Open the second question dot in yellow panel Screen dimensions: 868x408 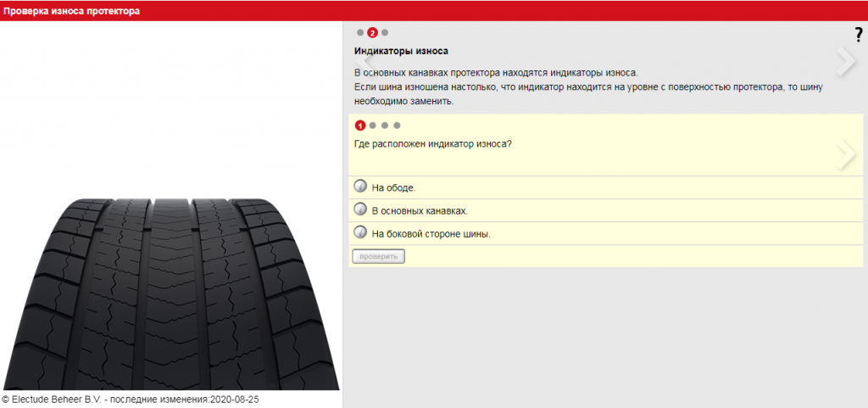pos(373,126)
